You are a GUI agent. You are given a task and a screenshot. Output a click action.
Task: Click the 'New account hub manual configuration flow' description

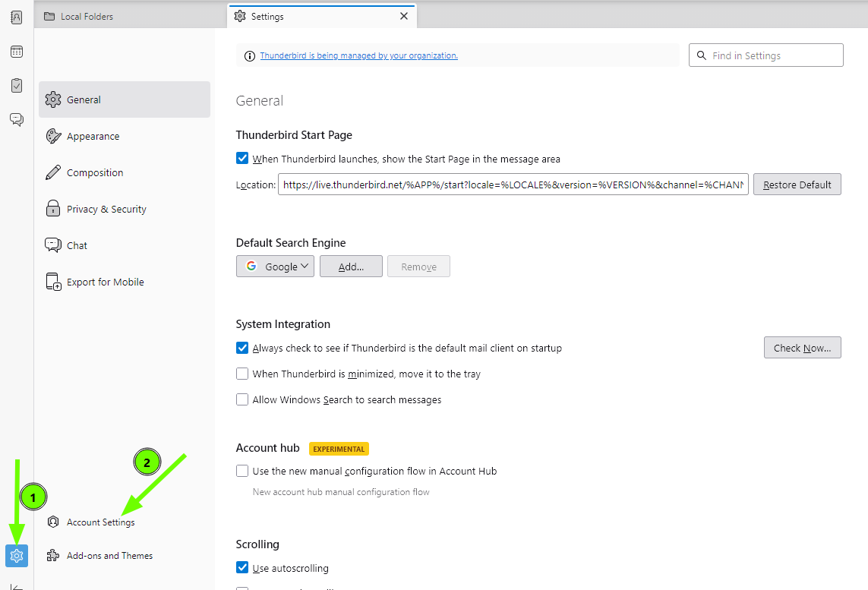click(x=341, y=491)
